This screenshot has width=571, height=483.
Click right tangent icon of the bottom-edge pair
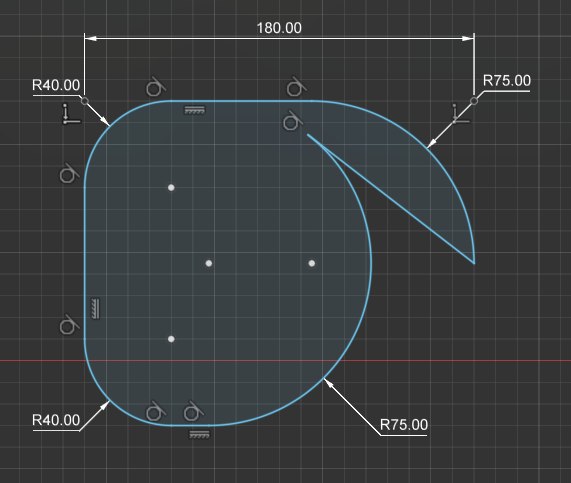pyautogui.click(x=193, y=412)
